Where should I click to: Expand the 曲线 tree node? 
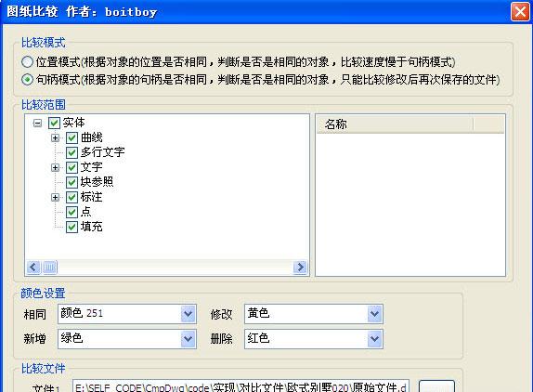[x=55, y=138]
